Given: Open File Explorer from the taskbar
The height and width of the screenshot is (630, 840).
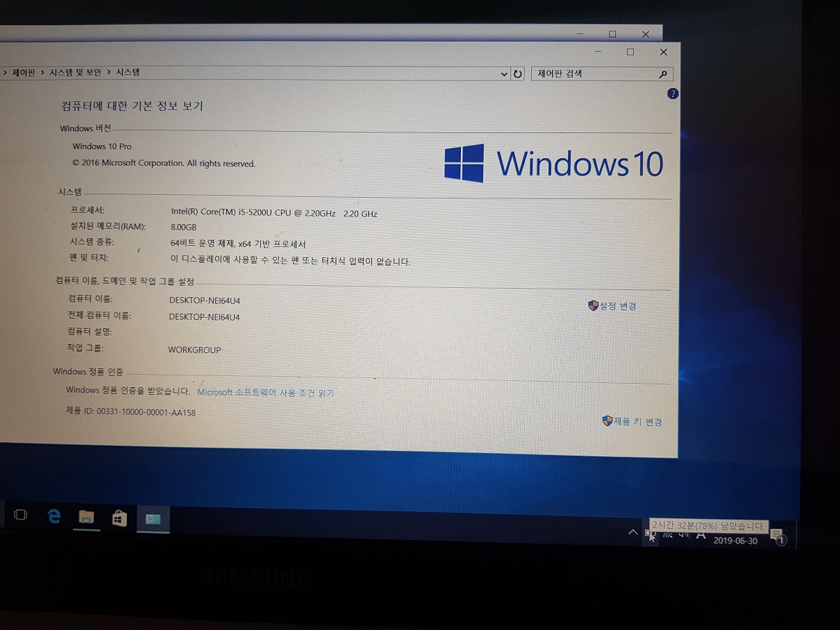Looking at the screenshot, I should [86, 517].
